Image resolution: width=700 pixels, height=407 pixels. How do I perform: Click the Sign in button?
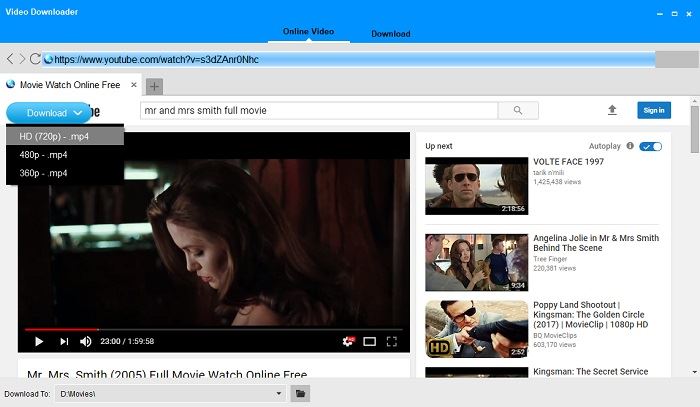click(653, 110)
